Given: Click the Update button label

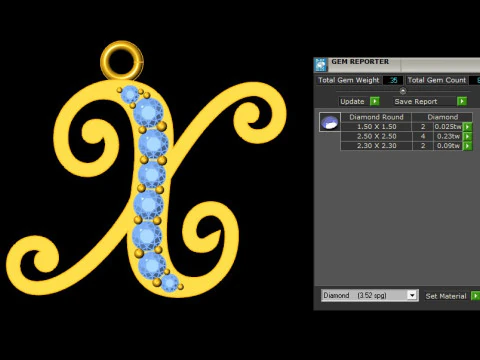Looking at the screenshot, I should (352, 101).
